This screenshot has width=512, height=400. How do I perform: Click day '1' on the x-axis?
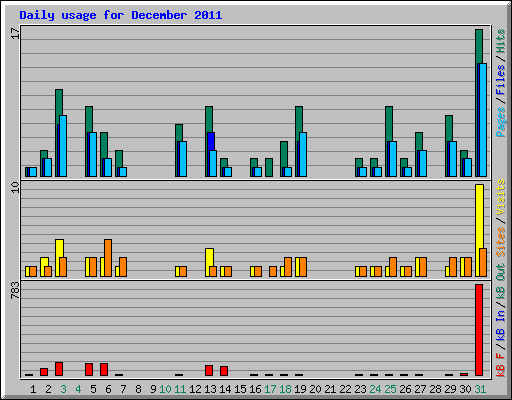(33, 389)
